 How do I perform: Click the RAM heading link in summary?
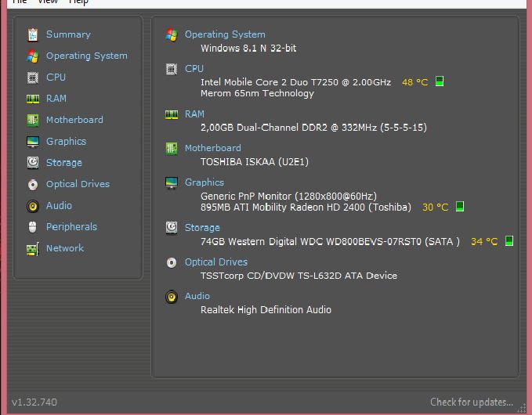195,114
